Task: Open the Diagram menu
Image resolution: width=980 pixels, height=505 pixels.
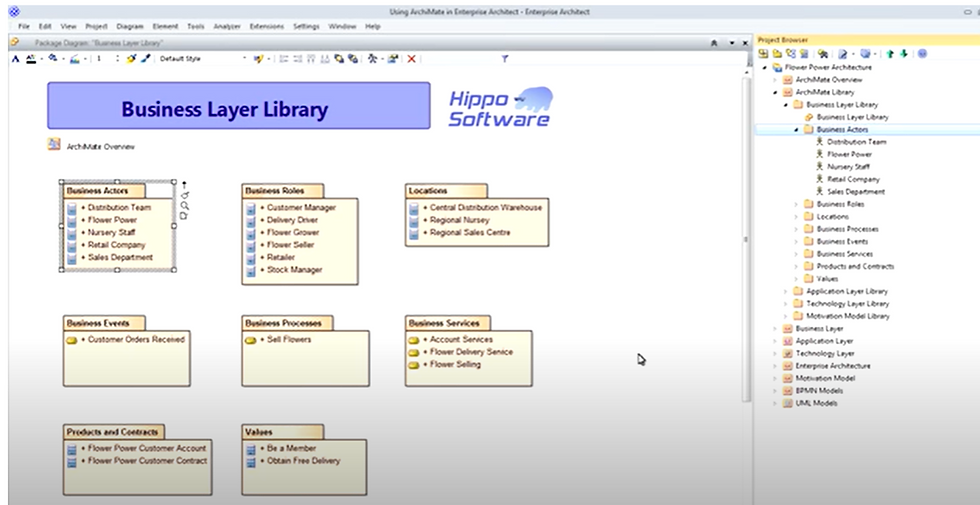Action: click(x=130, y=26)
